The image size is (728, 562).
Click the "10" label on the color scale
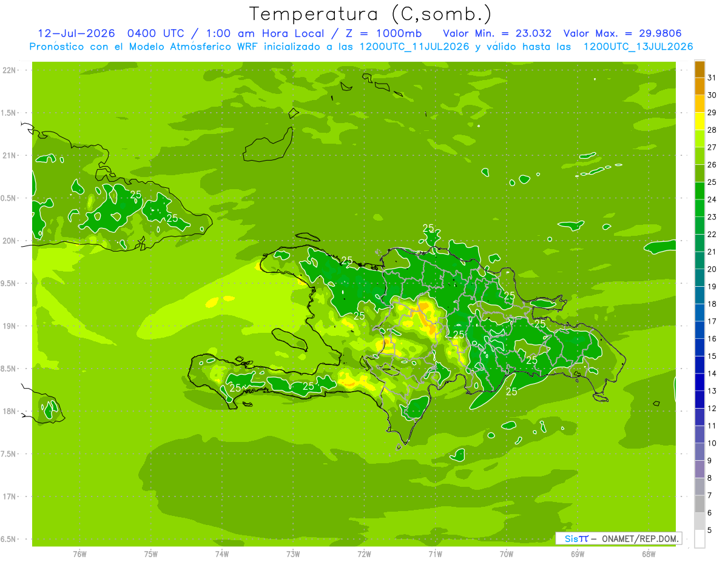712,443
